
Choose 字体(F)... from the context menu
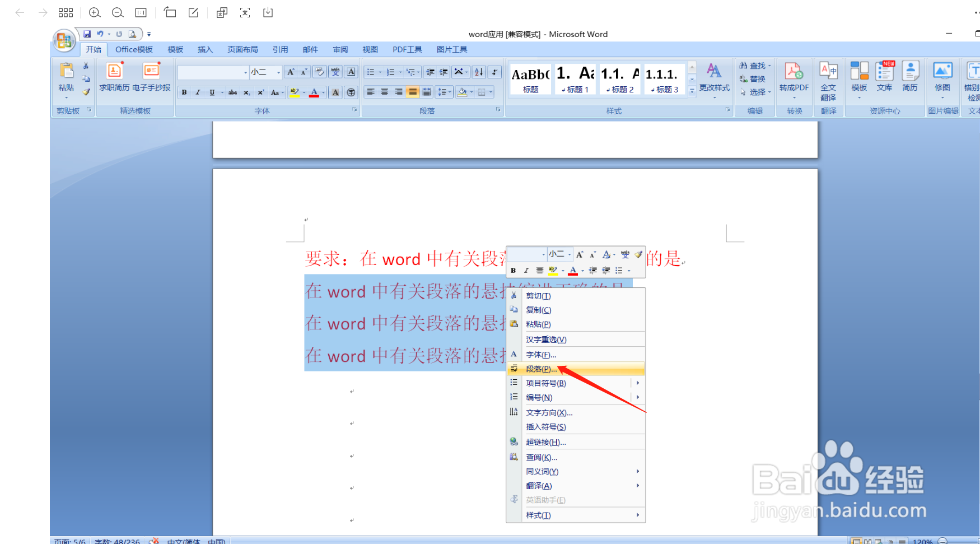576,355
